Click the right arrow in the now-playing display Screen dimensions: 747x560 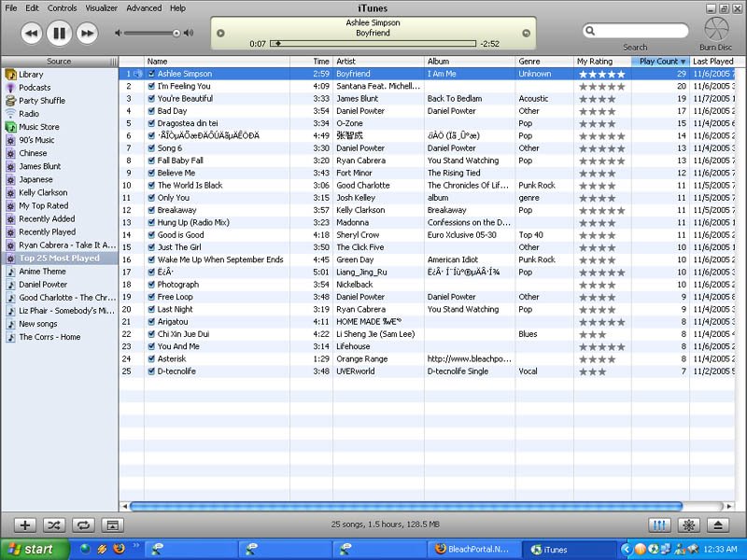click(x=526, y=34)
